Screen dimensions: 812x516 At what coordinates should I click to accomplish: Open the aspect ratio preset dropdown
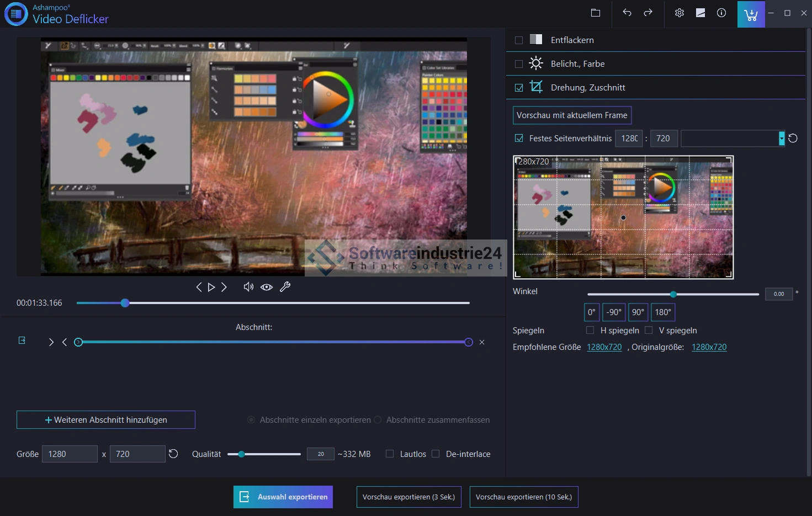(x=781, y=139)
